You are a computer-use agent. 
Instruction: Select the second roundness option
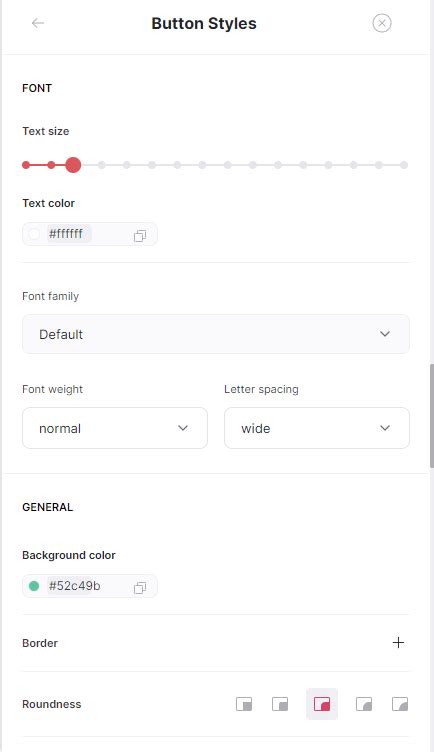pyautogui.click(x=280, y=704)
